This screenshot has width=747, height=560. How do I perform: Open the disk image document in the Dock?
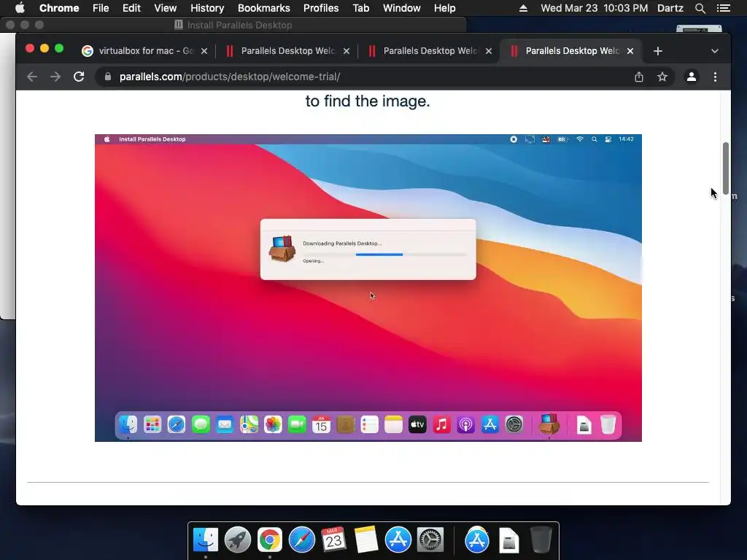pyautogui.click(x=508, y=540)
